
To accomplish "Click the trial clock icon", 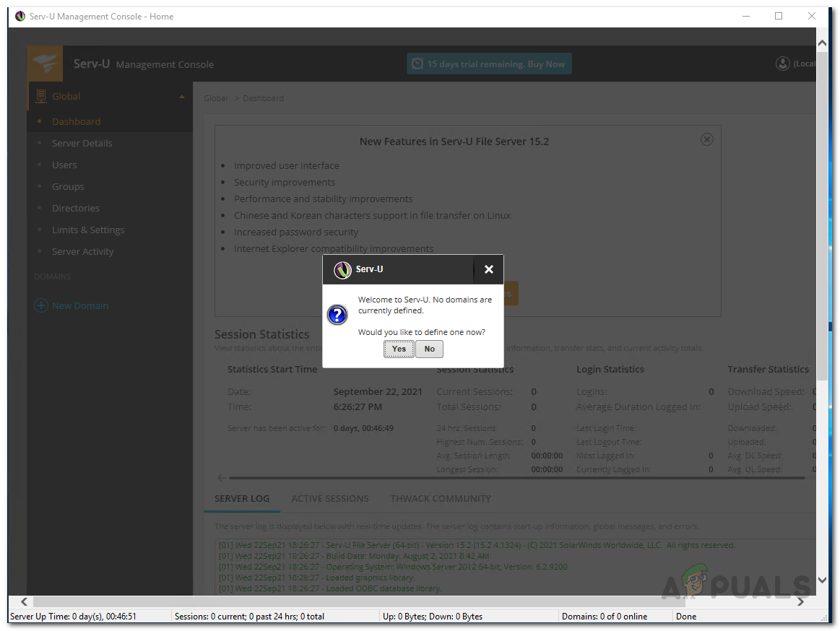I will click(x=417, y=64).
